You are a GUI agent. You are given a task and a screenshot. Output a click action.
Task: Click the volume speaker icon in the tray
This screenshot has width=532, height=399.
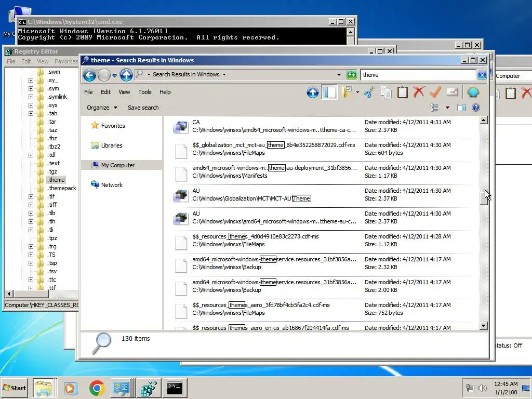click(x=482, y=388)
